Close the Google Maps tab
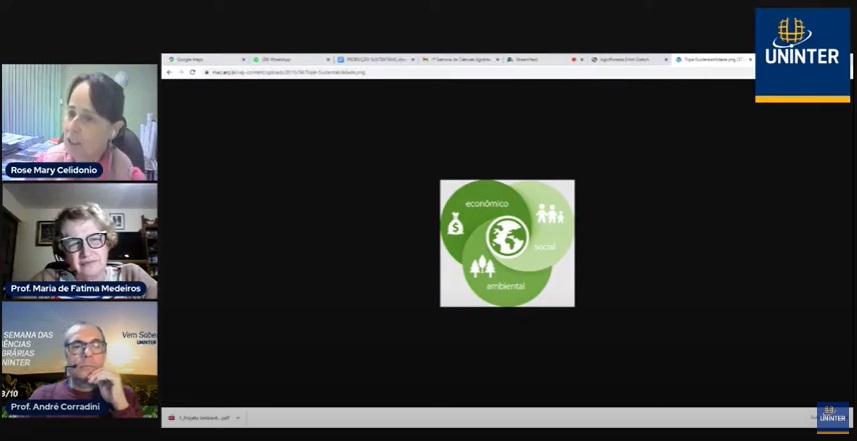The height and width of the screenshot is (441, 857). click(x=243, y=60)
